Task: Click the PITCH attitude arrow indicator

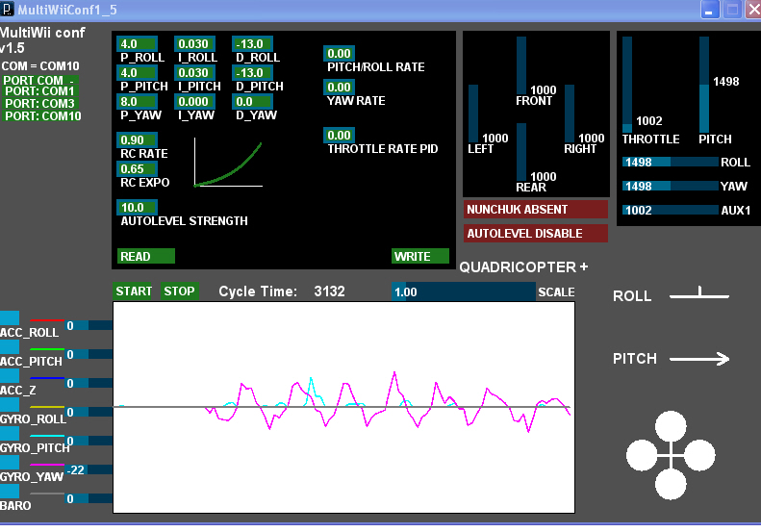Action: (699, 359)
